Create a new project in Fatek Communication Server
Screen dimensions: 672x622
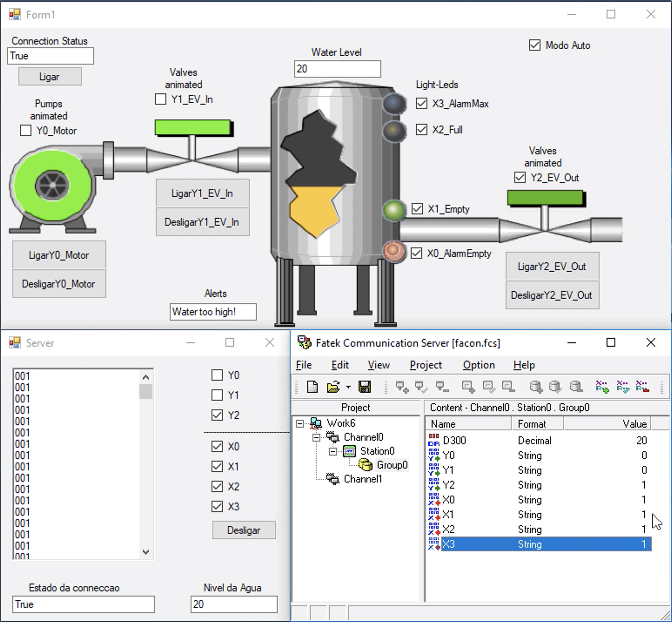point(312,386)
